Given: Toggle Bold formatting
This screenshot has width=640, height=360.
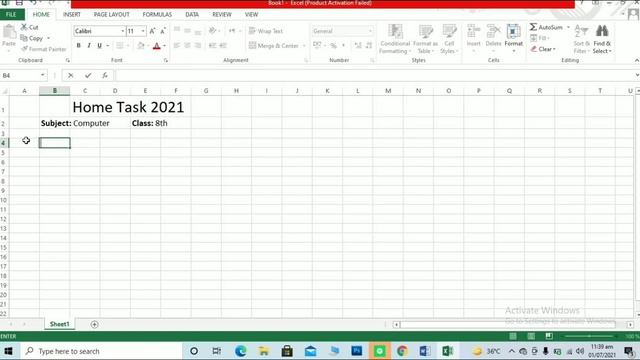Looking at the screenshot, I should point(78,46).
